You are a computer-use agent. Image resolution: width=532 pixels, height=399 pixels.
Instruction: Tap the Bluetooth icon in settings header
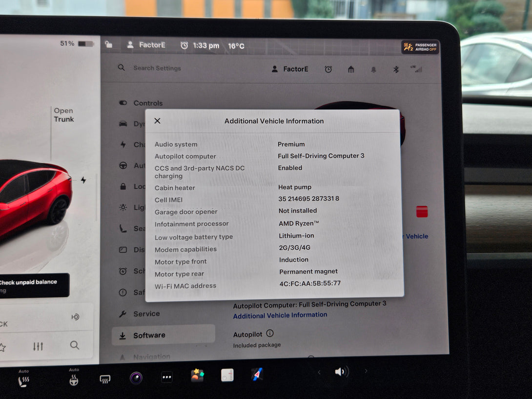[x=396, y=70]
